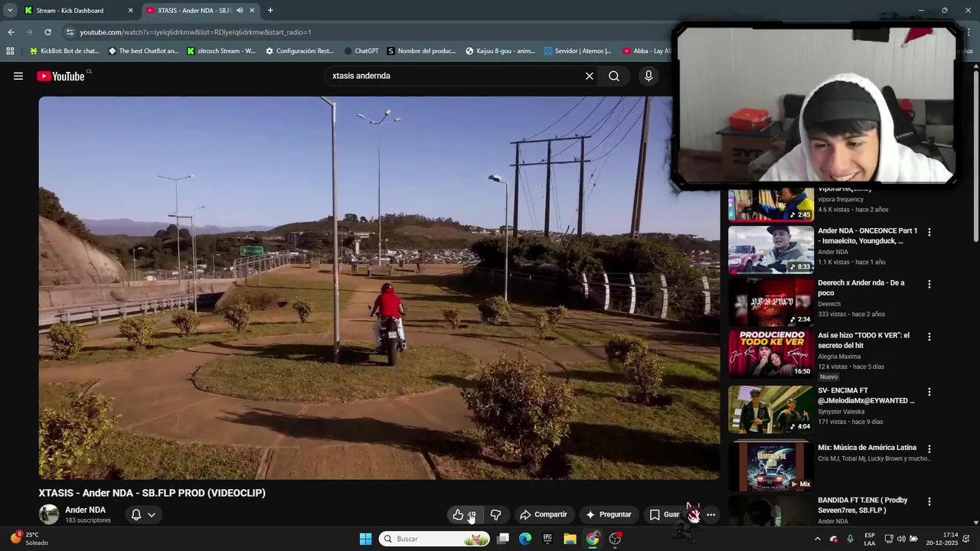This screenshot has width=980, height=551.
Task: View site information icon in address bar
Action: tap(70, 32)
